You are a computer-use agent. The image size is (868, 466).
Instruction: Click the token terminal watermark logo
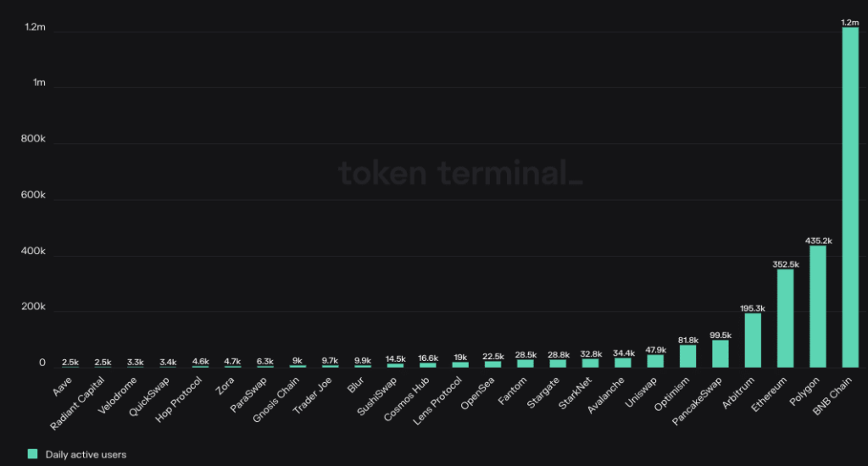coord(460,173)
